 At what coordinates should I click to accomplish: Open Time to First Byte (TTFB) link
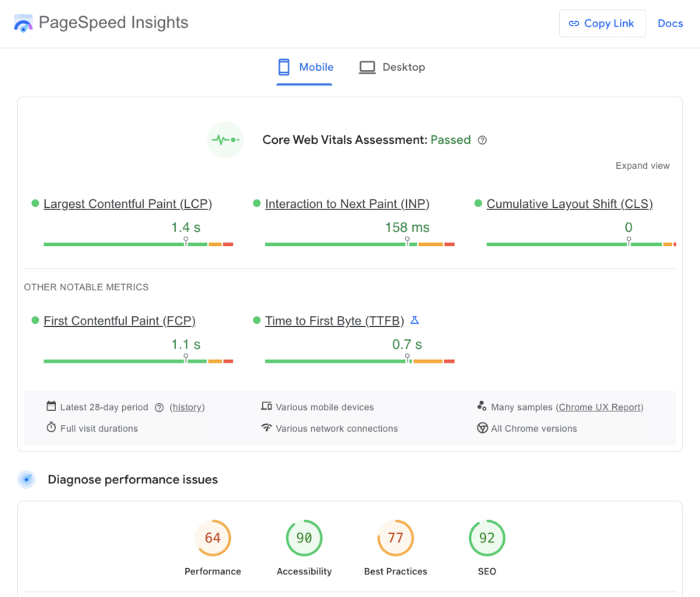tap(334, 321)
